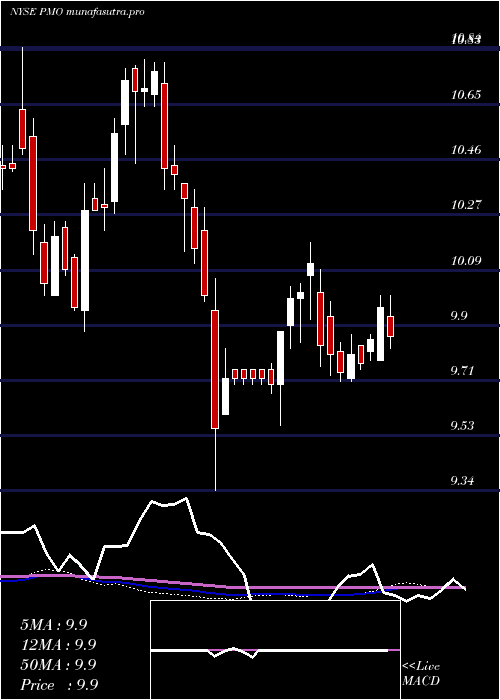Click the last red candle on the right
500x700 pixels.
tap(391, 326)
